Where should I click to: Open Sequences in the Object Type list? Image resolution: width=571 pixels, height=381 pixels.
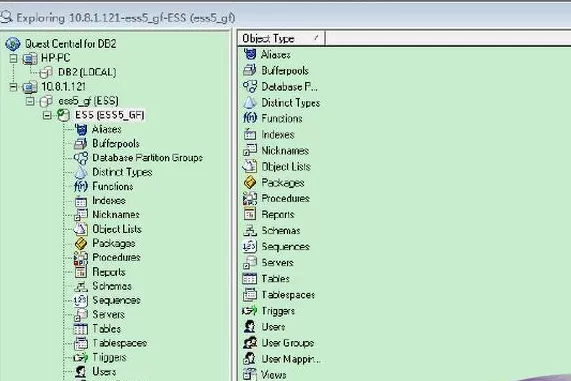286,247
